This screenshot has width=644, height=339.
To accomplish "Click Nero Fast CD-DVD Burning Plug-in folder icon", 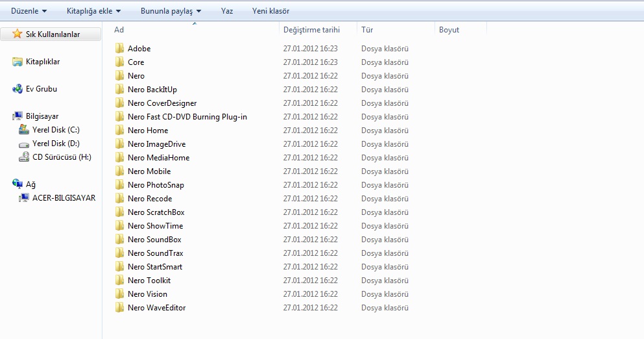I will [119, 116].
